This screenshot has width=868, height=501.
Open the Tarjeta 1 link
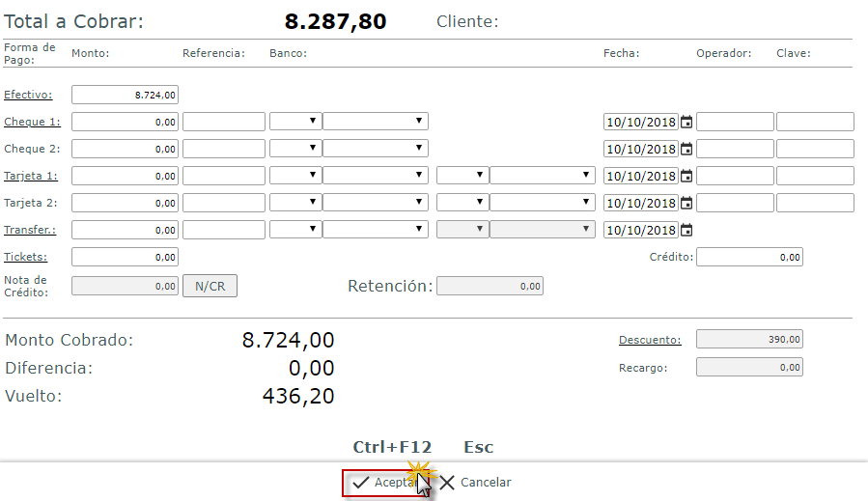pyautogui.click(x=31, y=176)
